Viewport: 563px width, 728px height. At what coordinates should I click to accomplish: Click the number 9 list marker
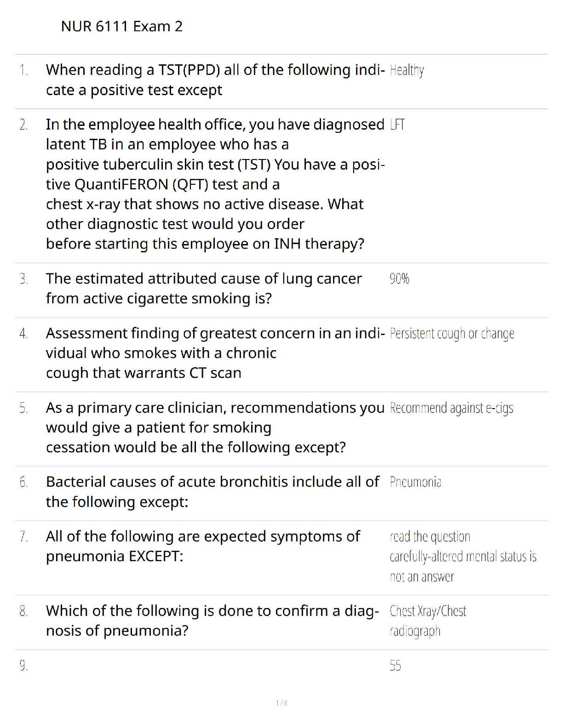(x=23, y=665)
